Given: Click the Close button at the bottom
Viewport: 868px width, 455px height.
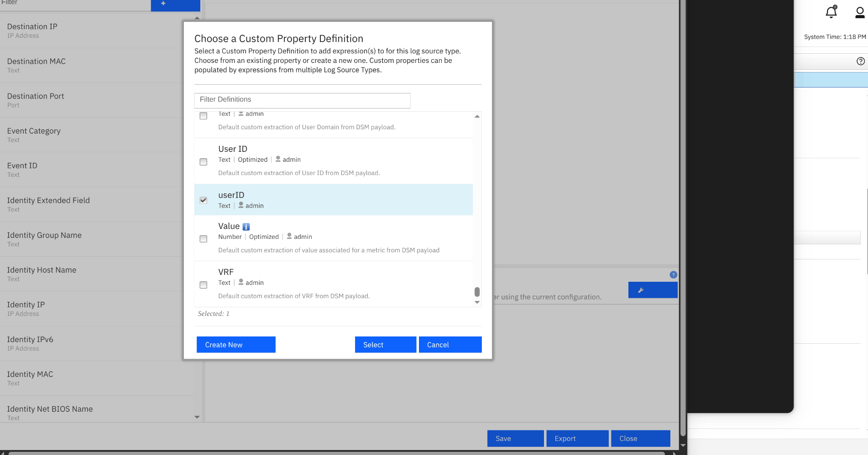Looking at the screenshot, I should point(641,439).
